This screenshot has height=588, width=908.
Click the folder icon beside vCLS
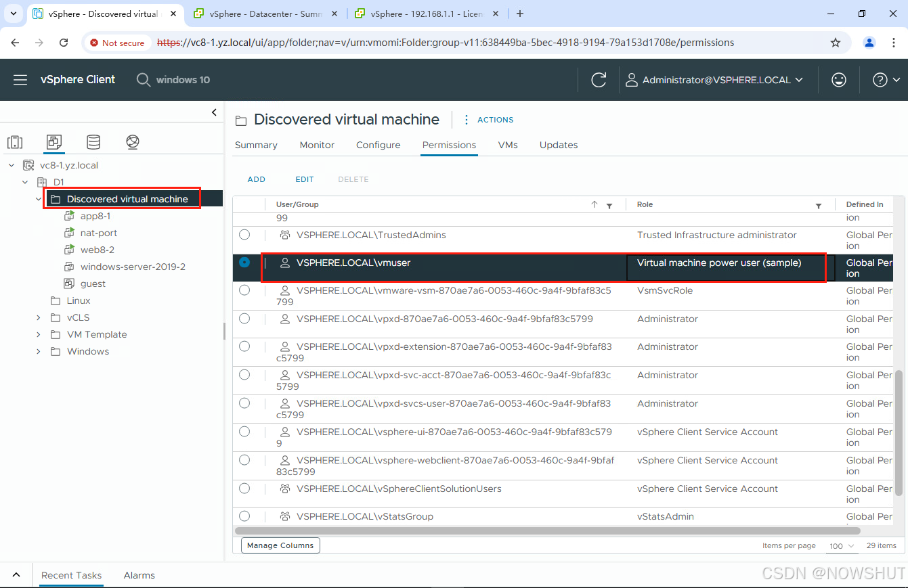56,317
